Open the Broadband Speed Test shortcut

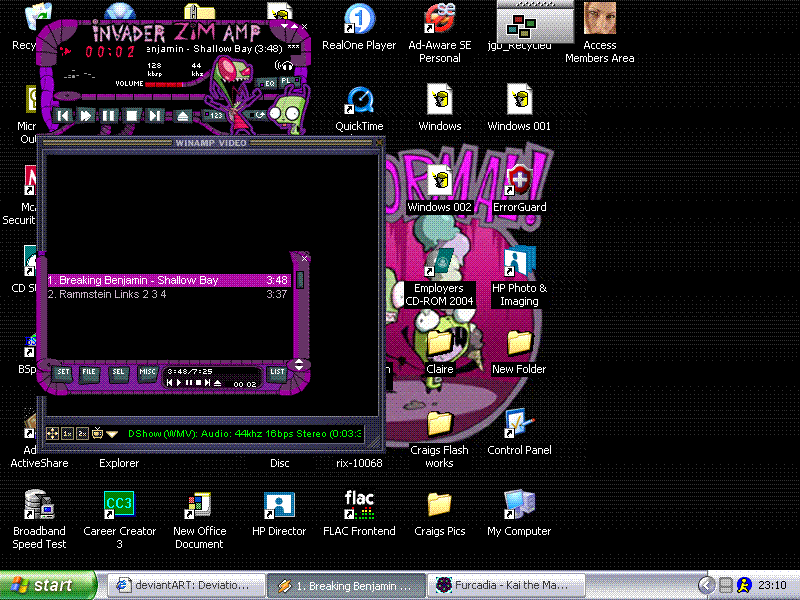tap(39, 519)
